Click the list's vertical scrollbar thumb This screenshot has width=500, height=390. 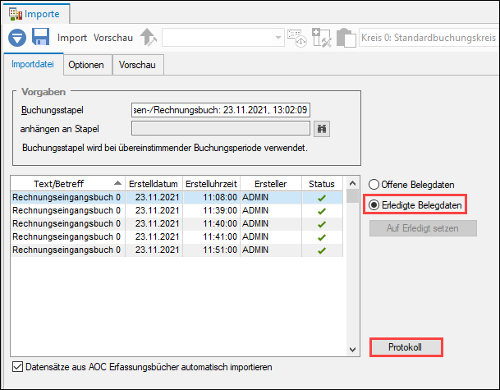[352, 196]
